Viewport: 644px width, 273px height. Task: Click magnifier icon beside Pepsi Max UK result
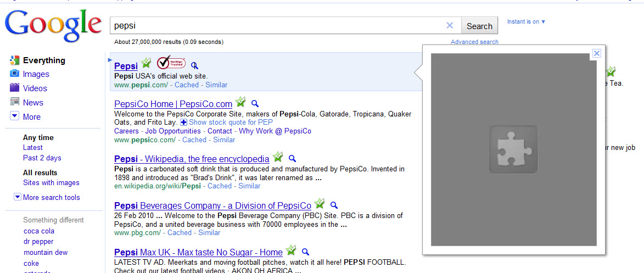pyautogui.click(x=306, y=252)
